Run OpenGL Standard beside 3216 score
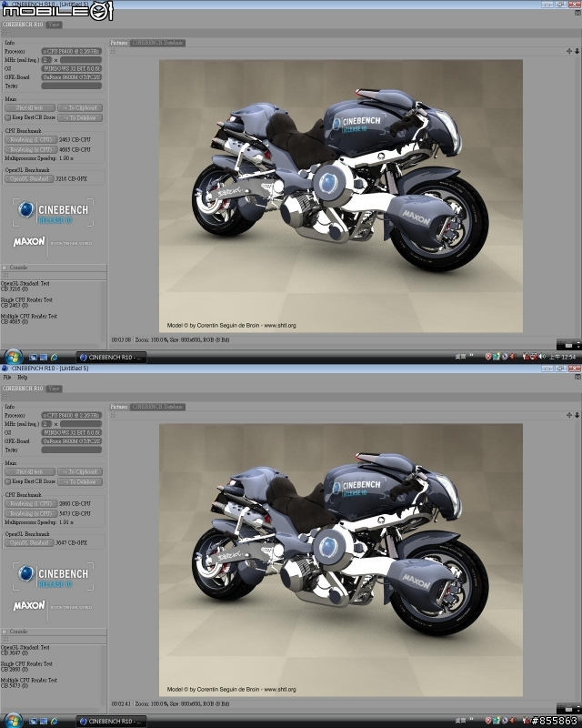This screenshot has width=582, height=728. tap(29, 178)
